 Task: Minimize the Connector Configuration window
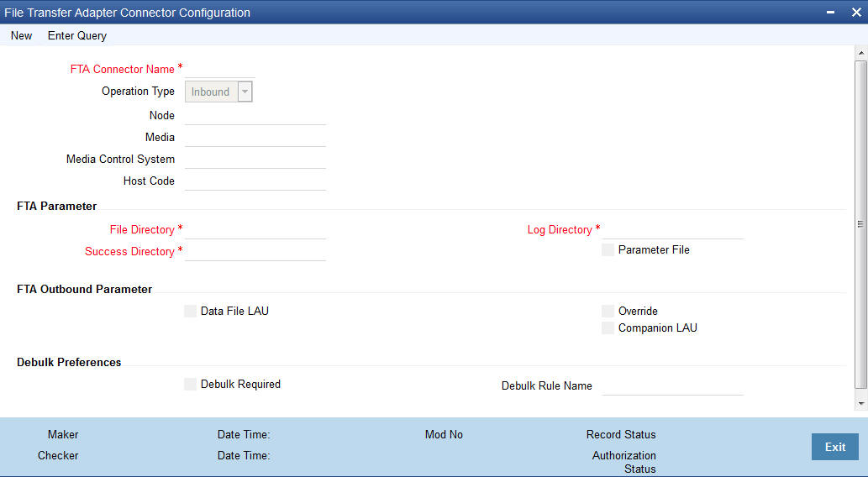coord(830,12)
